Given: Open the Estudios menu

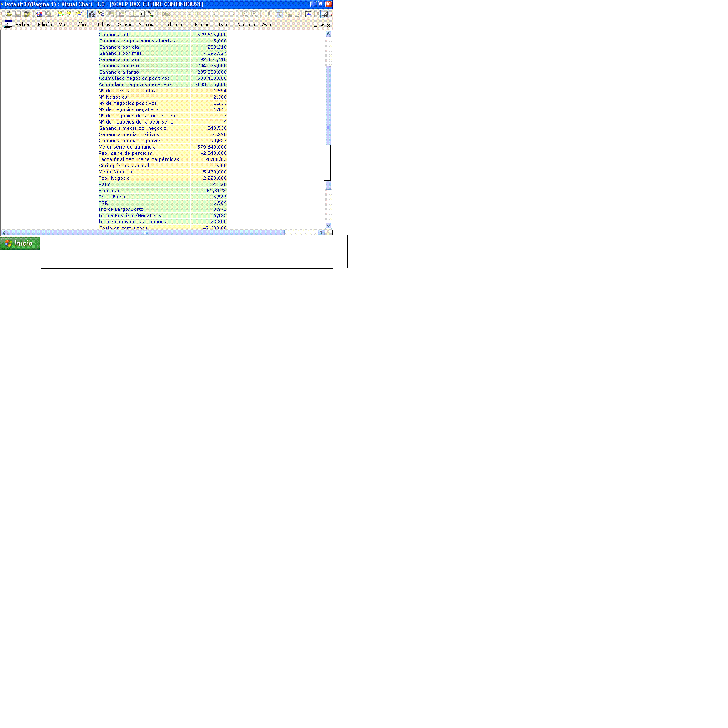Looking at the screenshot, I should 203,25.
